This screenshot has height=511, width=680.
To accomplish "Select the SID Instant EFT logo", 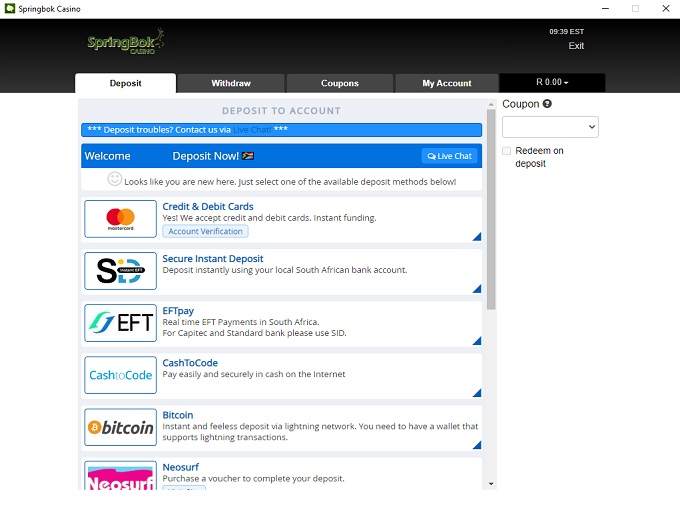I will (120, 271).
